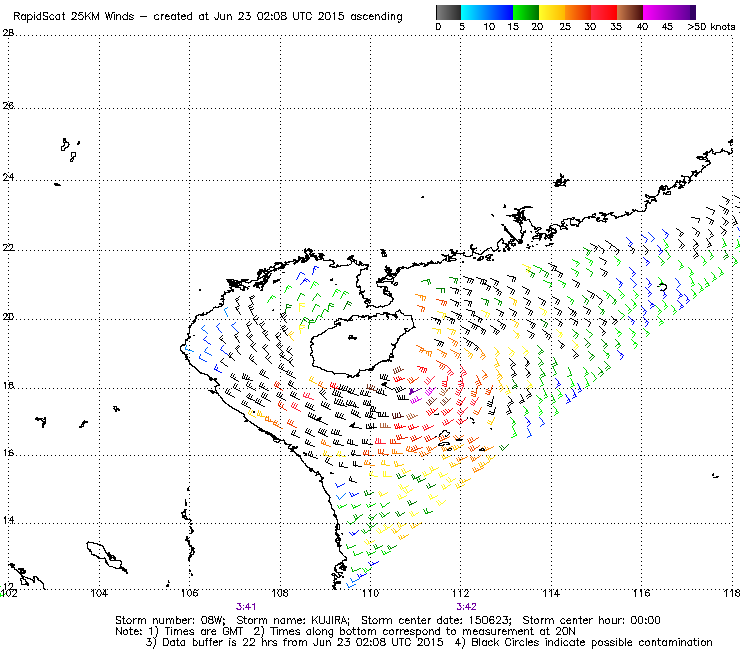Click the gray 0-5 knots legend swatch
This screenshot has width=740, height=650.
(x=448, y=12)
